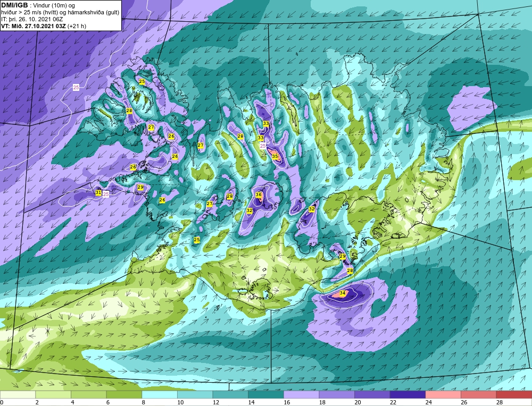The image size is (532, 406).
Task: Pick the 22–24 m/s dark indigo swatch
Action: pos(408,394)
